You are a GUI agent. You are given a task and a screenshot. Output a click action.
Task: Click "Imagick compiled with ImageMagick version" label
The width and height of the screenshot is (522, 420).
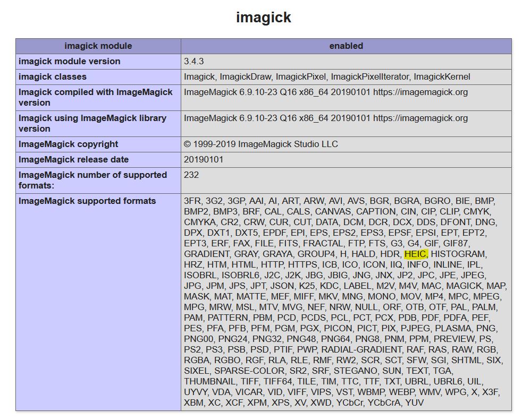point(96,97)
